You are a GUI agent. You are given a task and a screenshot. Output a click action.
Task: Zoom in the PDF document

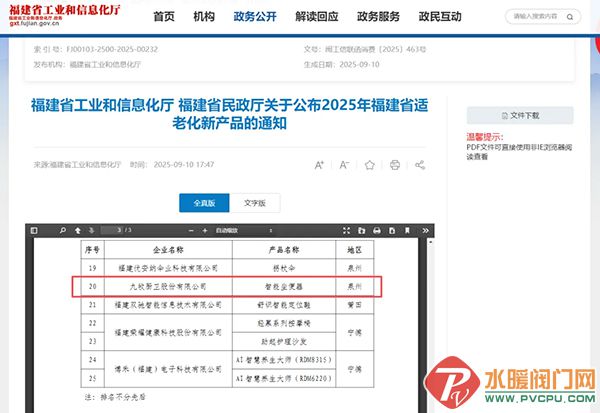tap(205, 230)
